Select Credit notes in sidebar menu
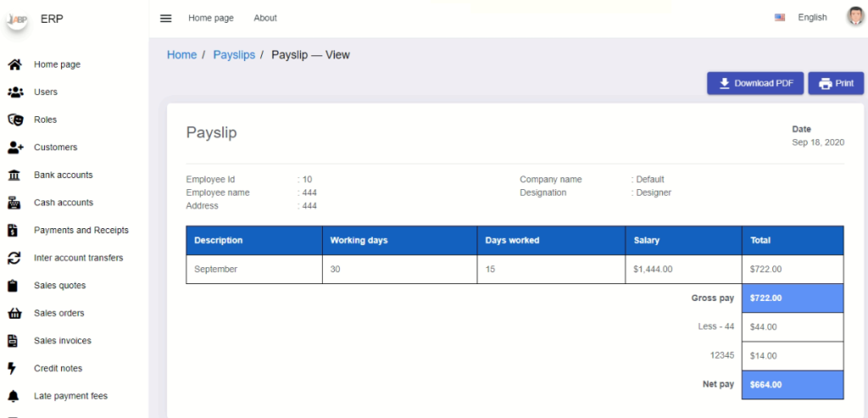Image resolution: width=868 pixels, height=418 pixels. click(58, 369)
